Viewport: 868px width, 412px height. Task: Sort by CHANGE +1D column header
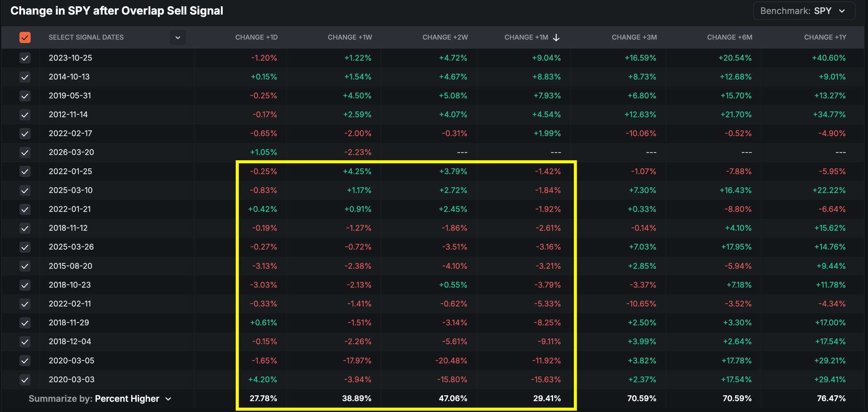(x=256, y=37)
